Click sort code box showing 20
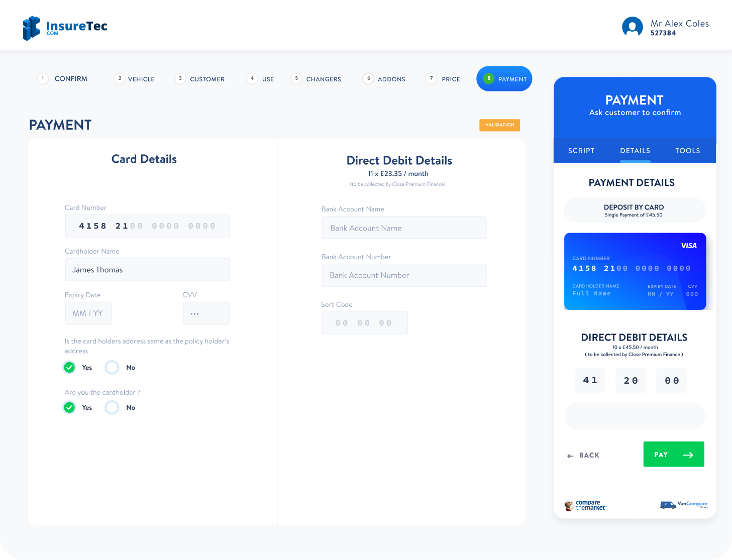The width and height of the screenshot is (732, 560). pos(631,380)
